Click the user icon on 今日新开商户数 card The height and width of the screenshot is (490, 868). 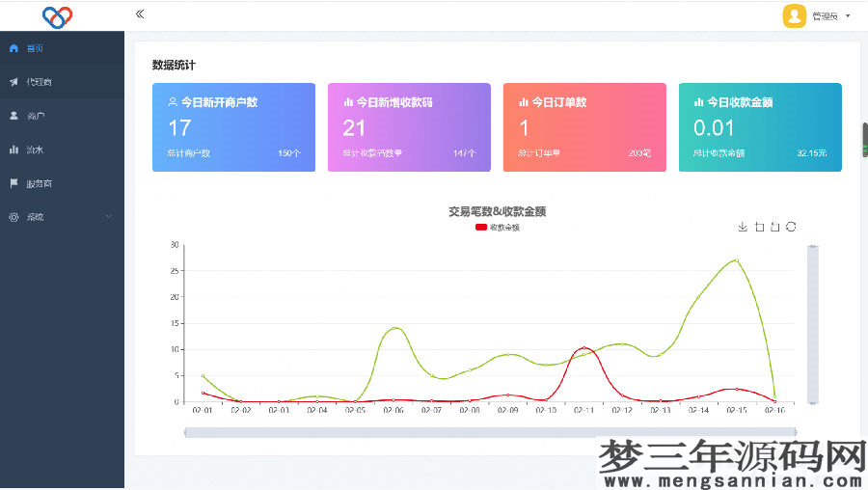click(x=173, y=102)
